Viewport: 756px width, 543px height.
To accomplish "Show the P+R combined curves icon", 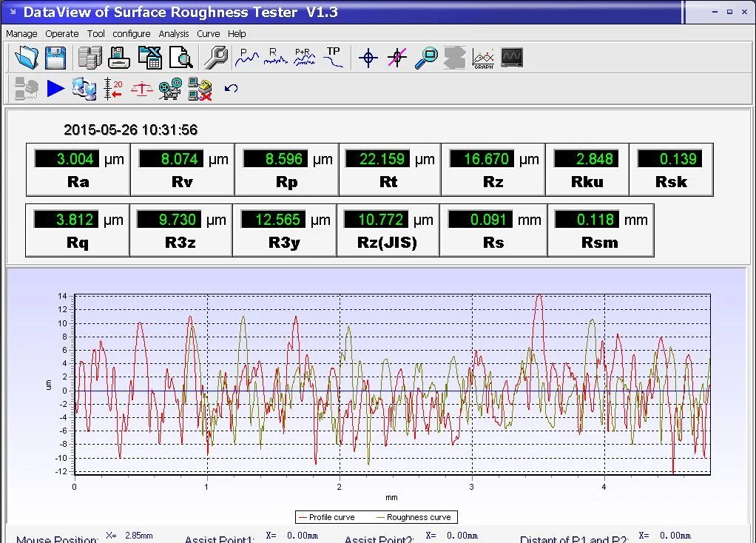I will click(x=304, y=58).
